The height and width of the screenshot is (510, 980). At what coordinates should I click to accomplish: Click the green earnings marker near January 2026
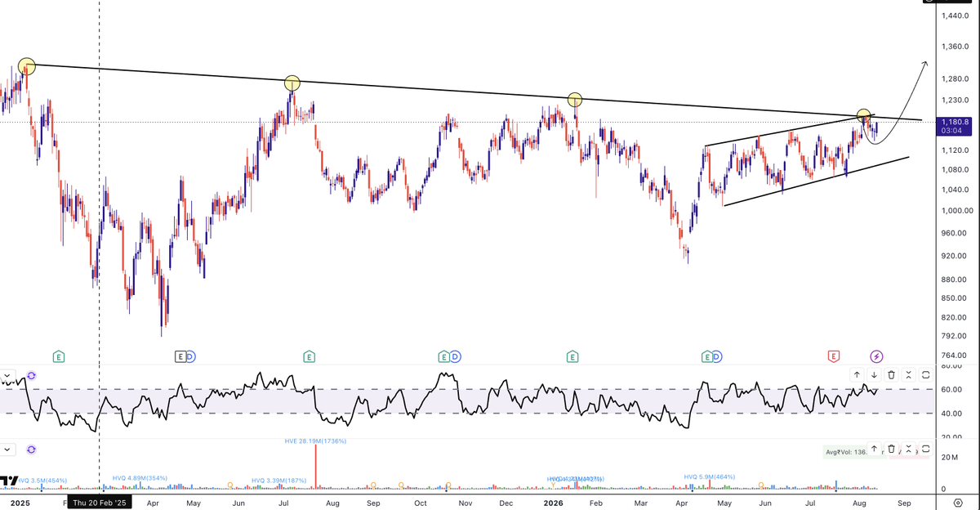point(572,356)
